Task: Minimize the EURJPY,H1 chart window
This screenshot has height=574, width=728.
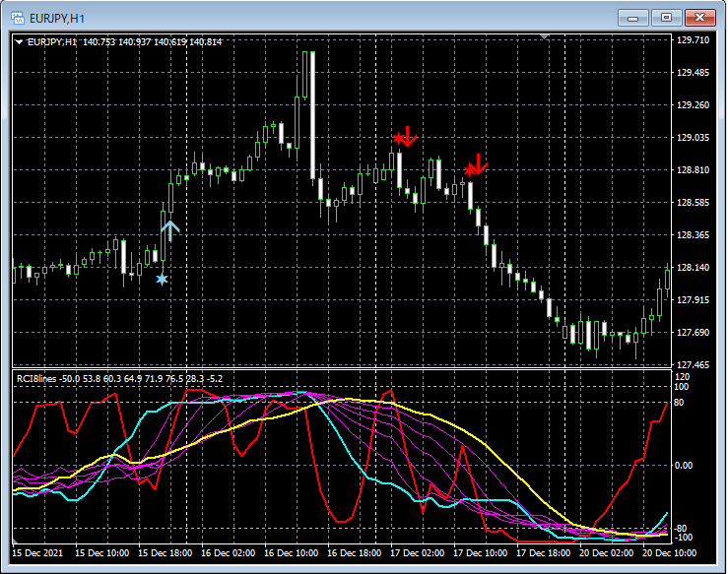Action: (632, 18)
